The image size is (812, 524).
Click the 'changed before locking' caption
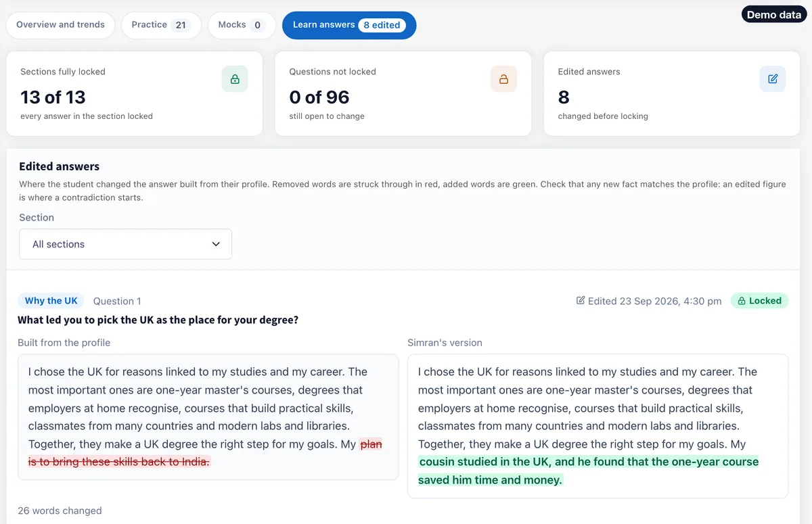tap(603, 116)
